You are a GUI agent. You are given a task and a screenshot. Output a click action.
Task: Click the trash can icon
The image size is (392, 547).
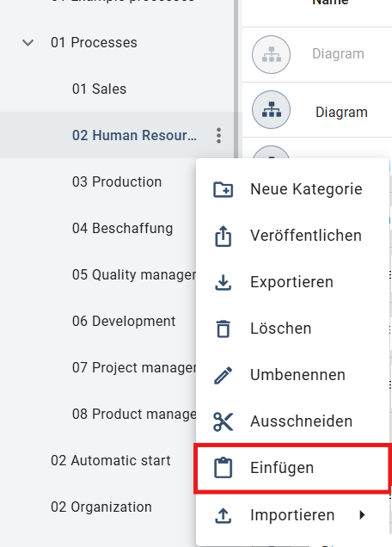click(x=224, y=329)
